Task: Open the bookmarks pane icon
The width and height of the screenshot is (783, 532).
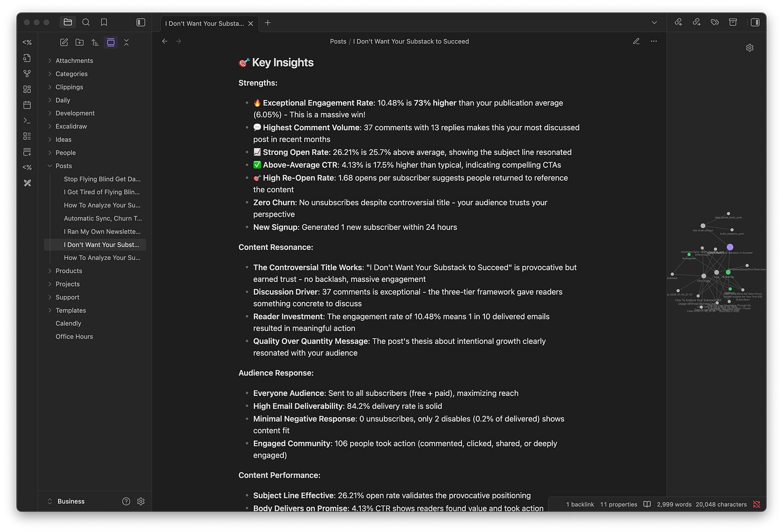Action: pos(104,22)
